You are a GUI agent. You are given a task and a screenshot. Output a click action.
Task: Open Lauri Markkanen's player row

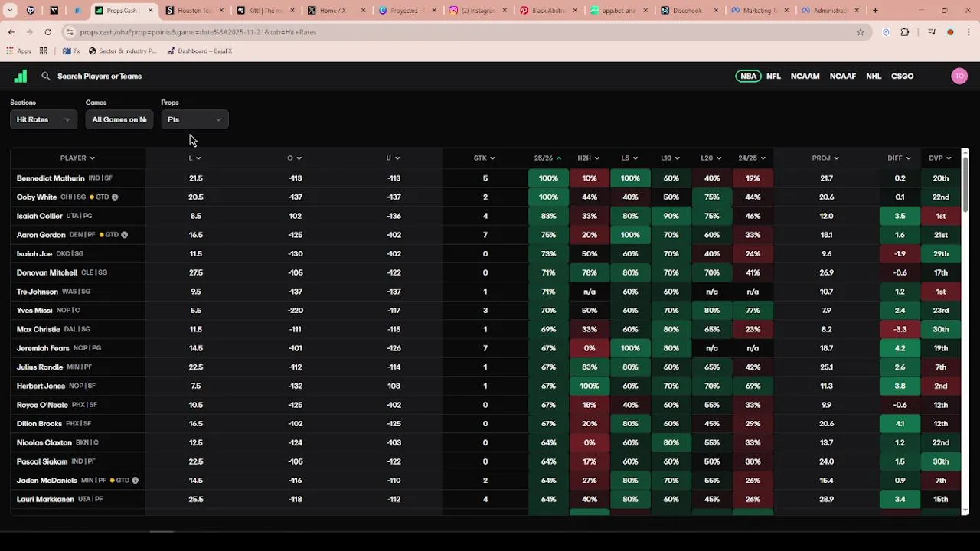[x=485, y=499]
